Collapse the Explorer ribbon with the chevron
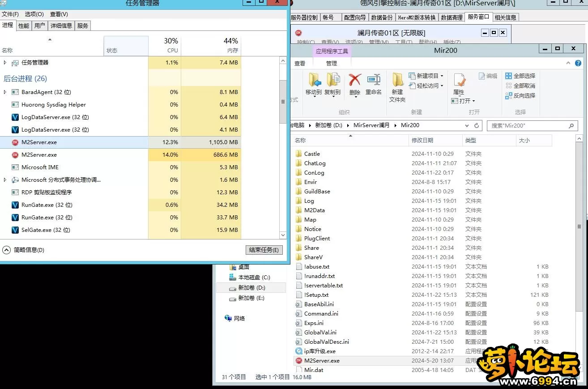Image resolution: width=588 pixels, height=389 pixels. pyautogui.click(x=568, y=64)
